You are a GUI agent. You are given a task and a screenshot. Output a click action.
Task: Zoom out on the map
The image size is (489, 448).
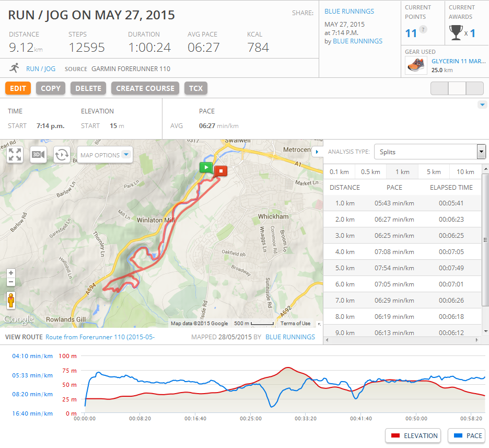coord(11,282)
